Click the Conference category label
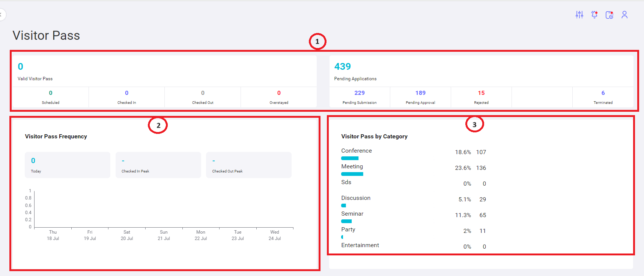Viewport: 644px width, 276px height. pos(357,151)
